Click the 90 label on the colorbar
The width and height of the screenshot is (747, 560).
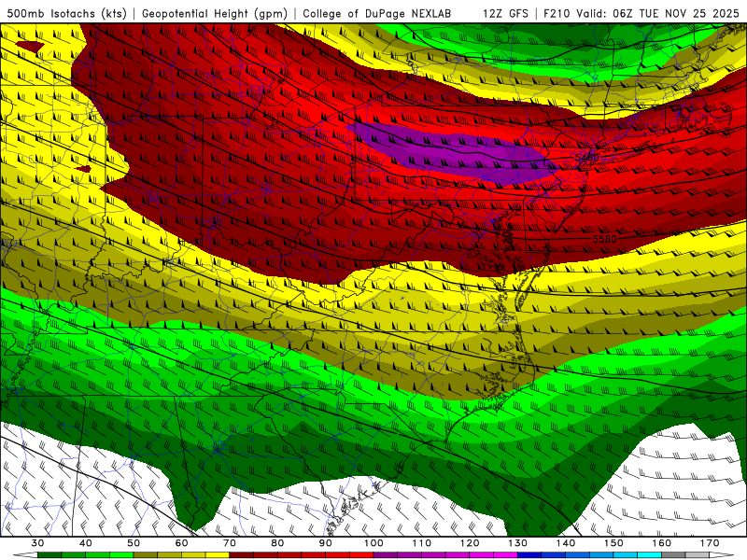click(x=326, y=543)
